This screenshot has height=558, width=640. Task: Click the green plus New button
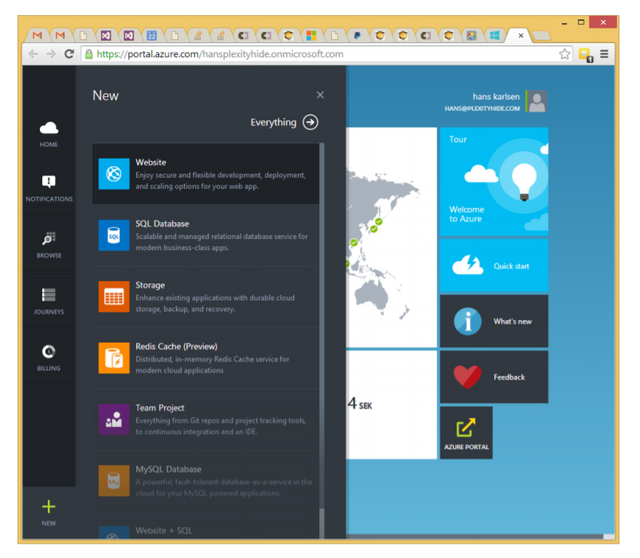(49, 507)
